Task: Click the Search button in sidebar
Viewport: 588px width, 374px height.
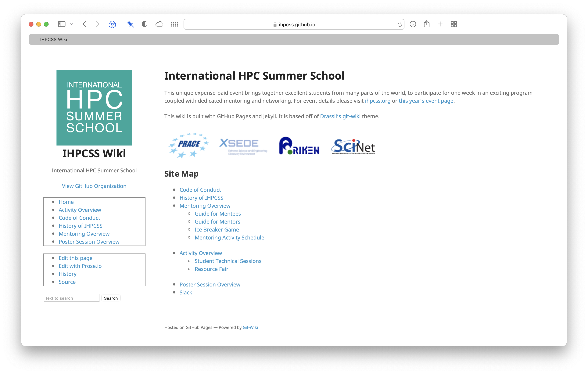Action: [111, 298]
